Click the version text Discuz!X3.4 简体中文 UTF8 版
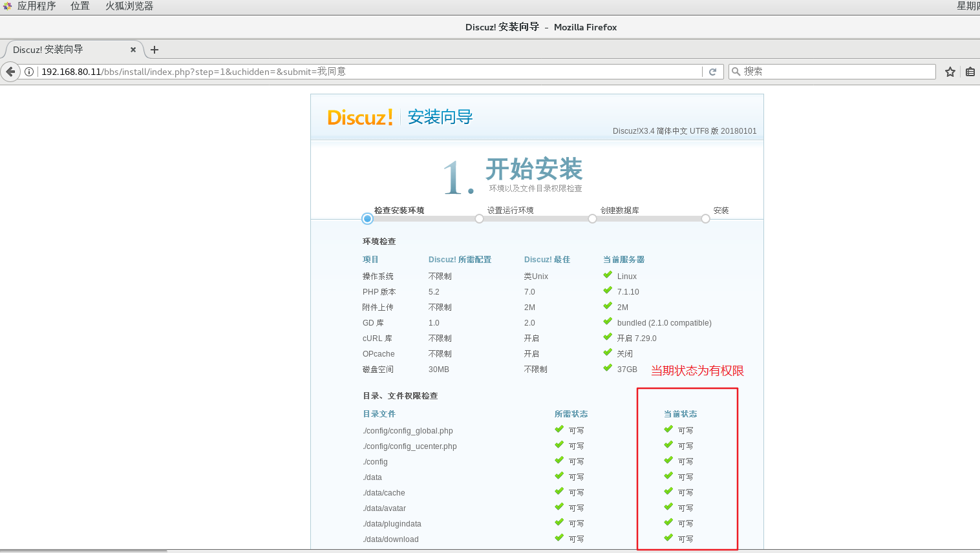The width and height of the screenshot is (980, 553). (x=665, y=131)
